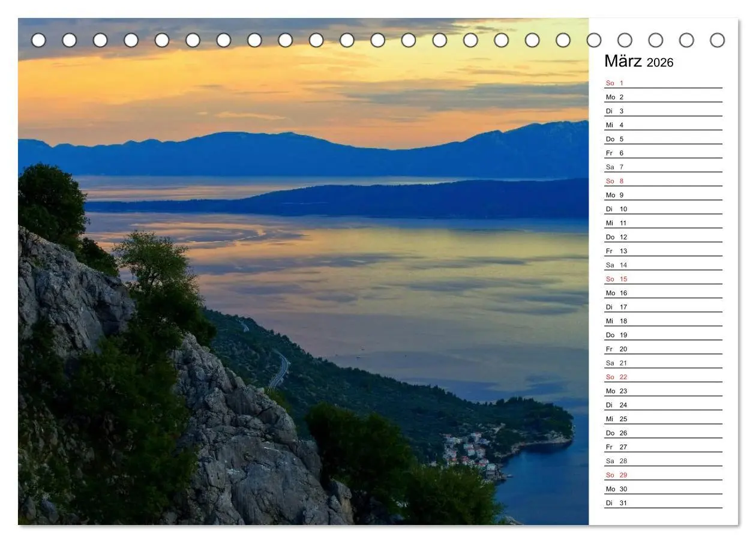Select the date row 'Mo 16'
The height and width of the screenshot is (543, 756).
pyautogui.click(x=663, y=293)
